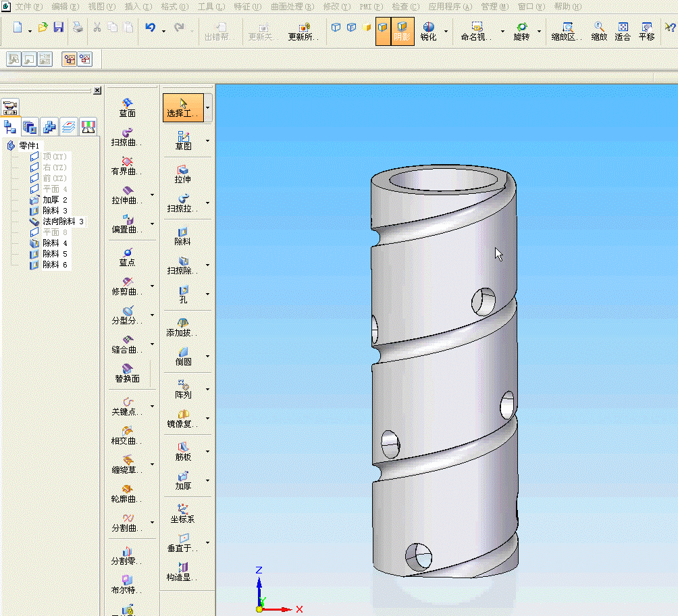Select the 除料 cutout tool
The width and height of the screenshot is (678, 616).
(182, 236)
